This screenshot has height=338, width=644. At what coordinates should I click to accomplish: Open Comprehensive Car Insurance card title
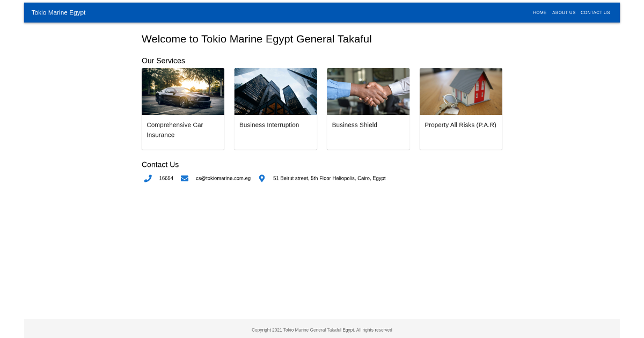click(175, 130)
